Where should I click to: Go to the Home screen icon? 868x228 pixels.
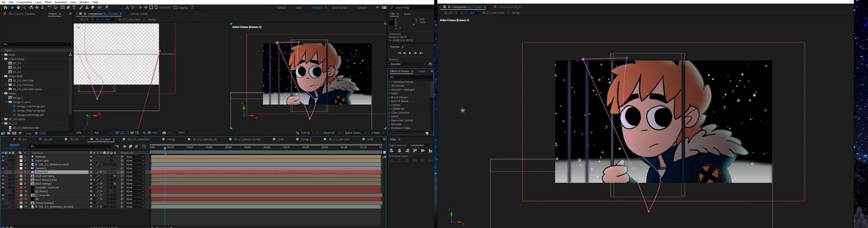point(6,7)
